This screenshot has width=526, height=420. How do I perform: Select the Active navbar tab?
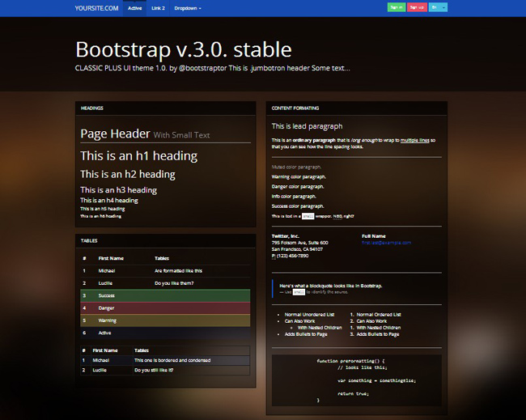point(135,8)
